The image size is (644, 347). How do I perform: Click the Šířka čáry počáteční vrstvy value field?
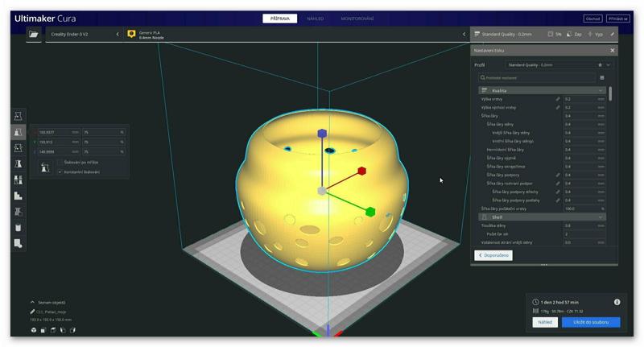(x=584, y=209)
